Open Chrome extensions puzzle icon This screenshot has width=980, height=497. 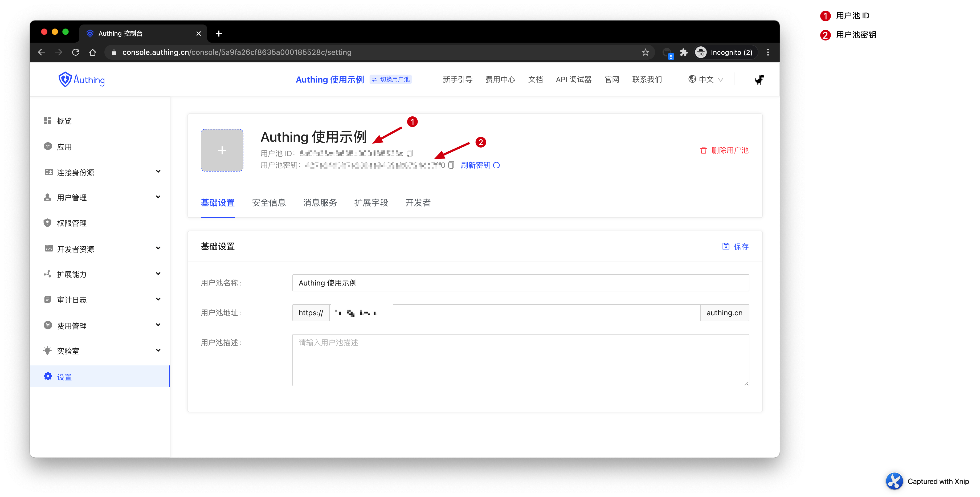[684, 52]
